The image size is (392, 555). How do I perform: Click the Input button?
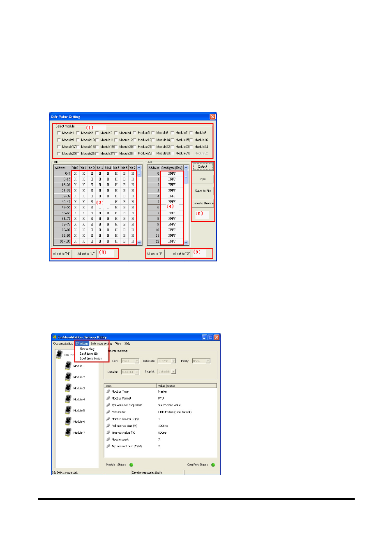click(203, 179)
